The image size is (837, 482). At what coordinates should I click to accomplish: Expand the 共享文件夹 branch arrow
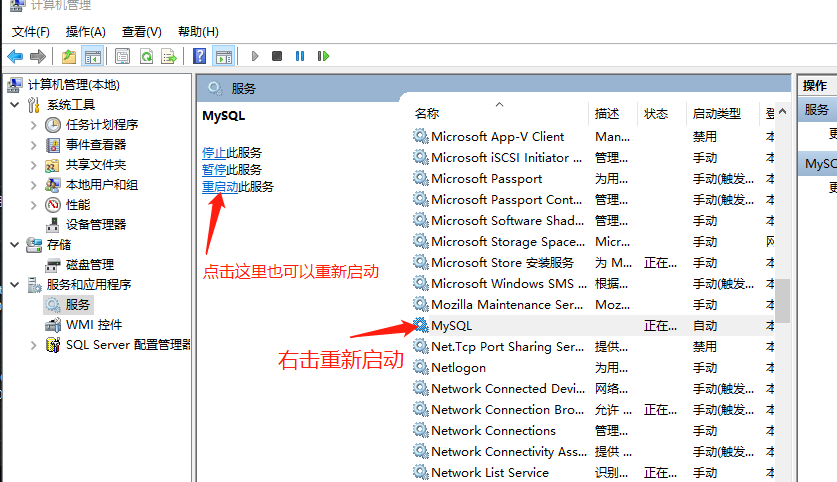pyautogui.click(x=33, y=165)
